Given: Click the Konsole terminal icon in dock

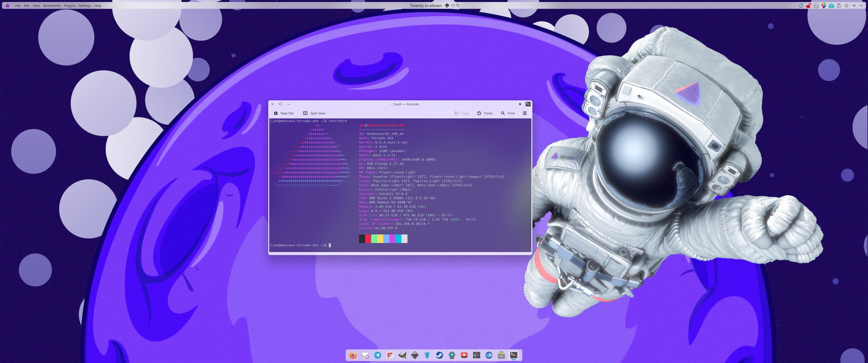Looking at the screenshot, I should (514, 355).
